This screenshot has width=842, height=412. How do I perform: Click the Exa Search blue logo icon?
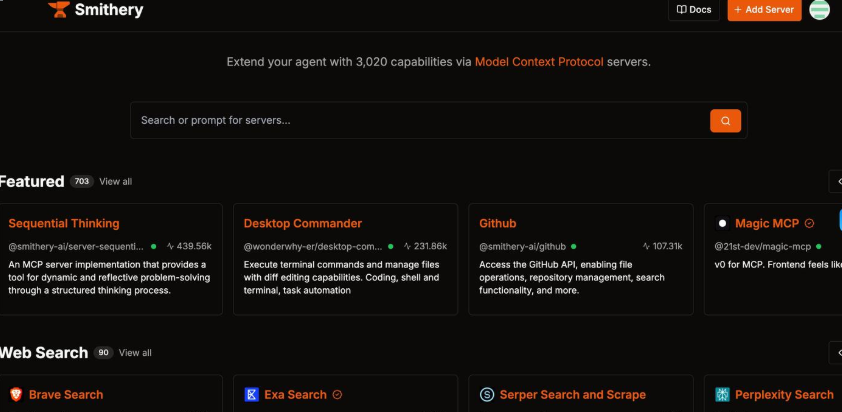click(x=251, y=395)
